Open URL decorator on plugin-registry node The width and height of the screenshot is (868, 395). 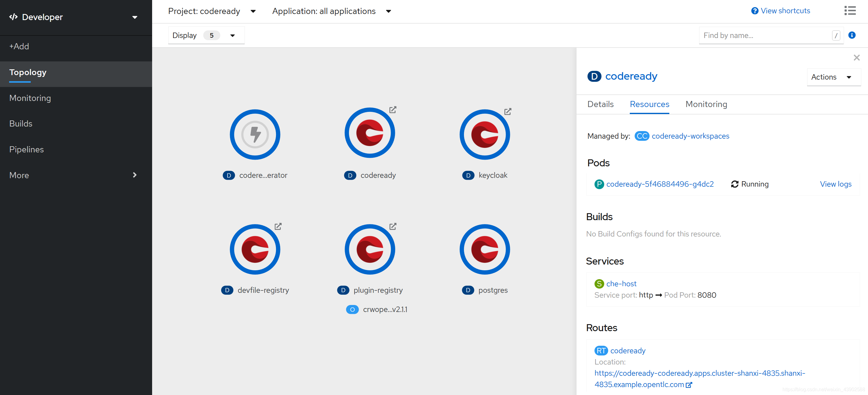(x=392, y=226)
